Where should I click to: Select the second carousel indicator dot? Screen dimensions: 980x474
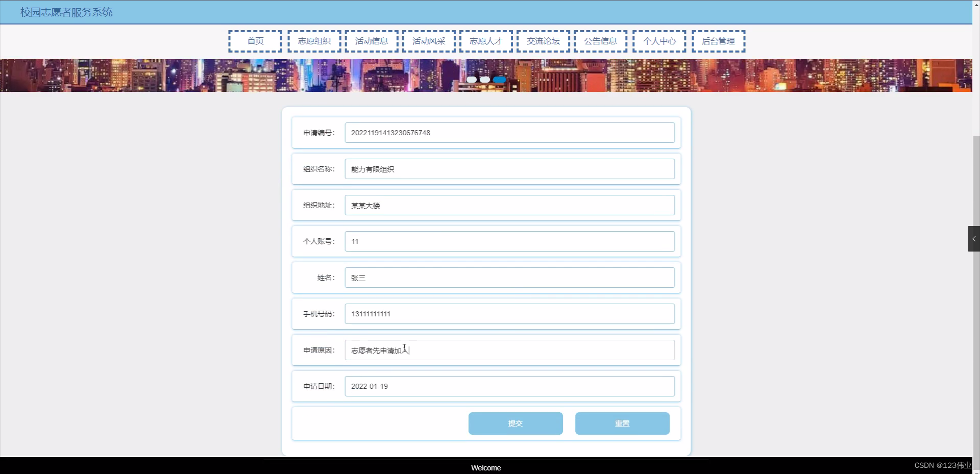(485, 80)
